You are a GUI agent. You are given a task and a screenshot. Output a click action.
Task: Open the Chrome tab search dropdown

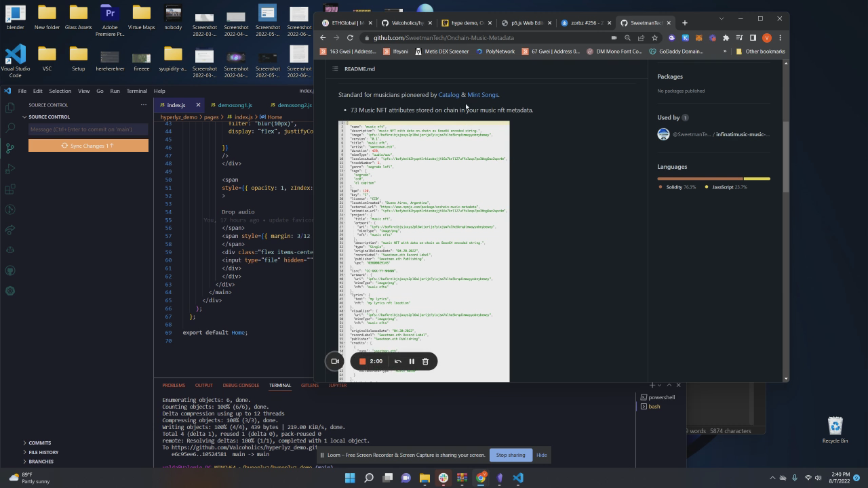click(x=722, y=19)
